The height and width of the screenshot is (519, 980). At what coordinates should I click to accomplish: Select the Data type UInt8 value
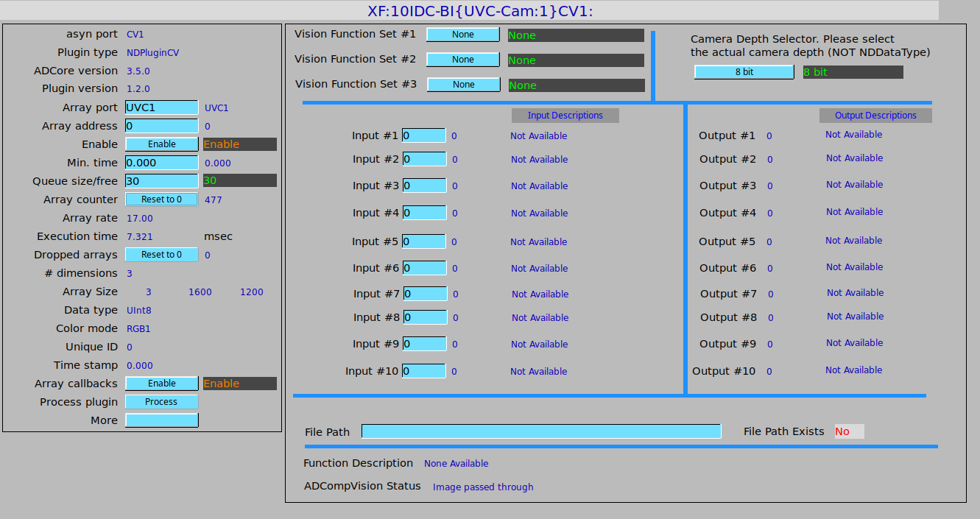tap(139, 310)
